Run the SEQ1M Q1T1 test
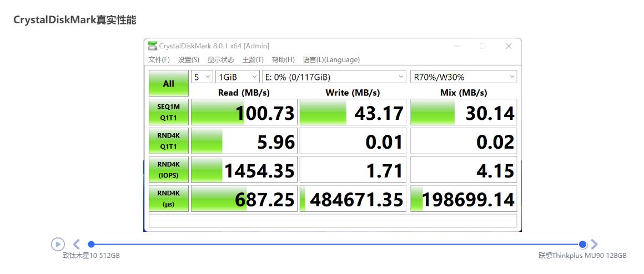Viewport: 644px width, 274px height. [168, 113]
